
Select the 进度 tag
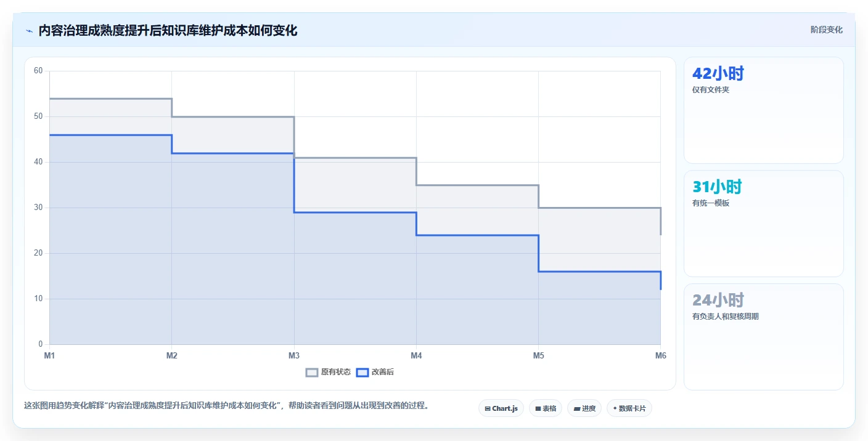pyautogui.click(x=584, y=408)
